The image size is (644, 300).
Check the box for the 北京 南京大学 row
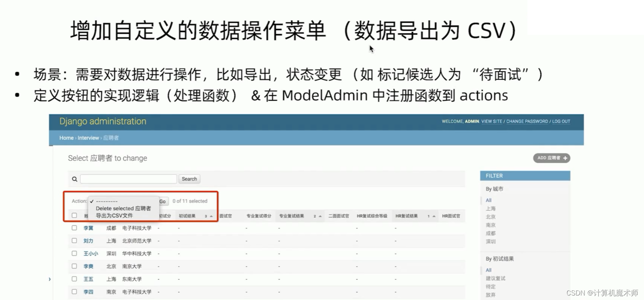pyautogui.click(x=74, y=266)
